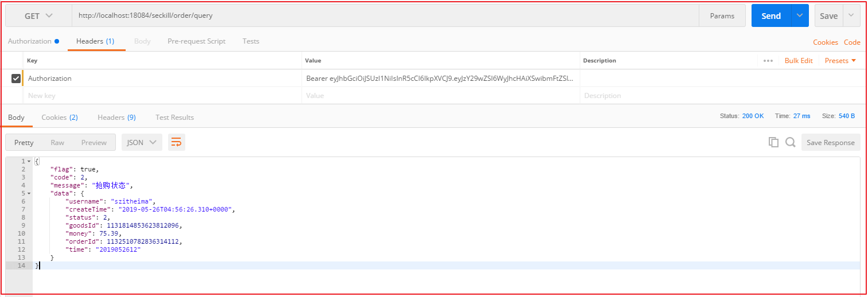
Task: Click the request URL field
Action: tap(386, 16)
